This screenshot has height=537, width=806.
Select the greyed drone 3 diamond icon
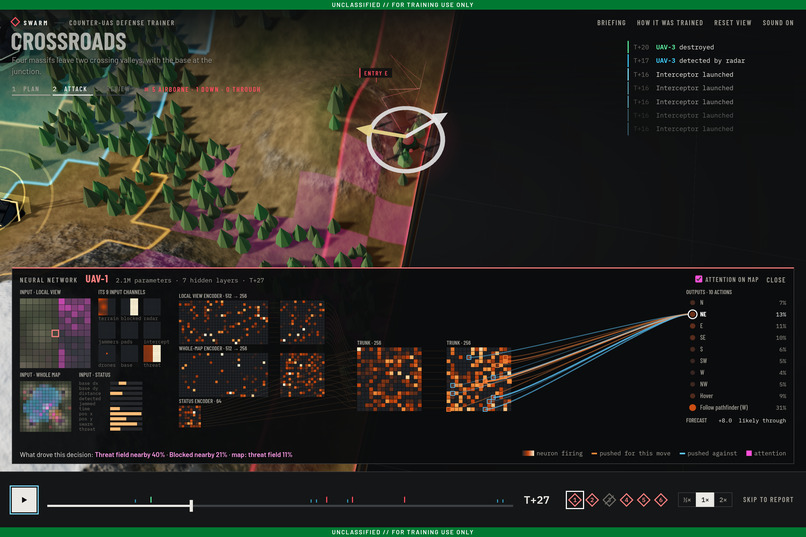[609, 499]
